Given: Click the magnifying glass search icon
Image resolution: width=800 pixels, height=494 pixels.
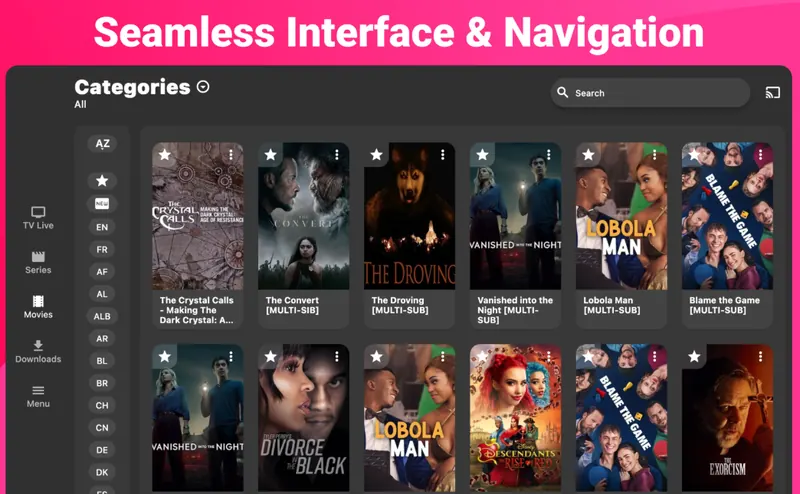Looking at the screenshot, I should [x=562, y=92].
